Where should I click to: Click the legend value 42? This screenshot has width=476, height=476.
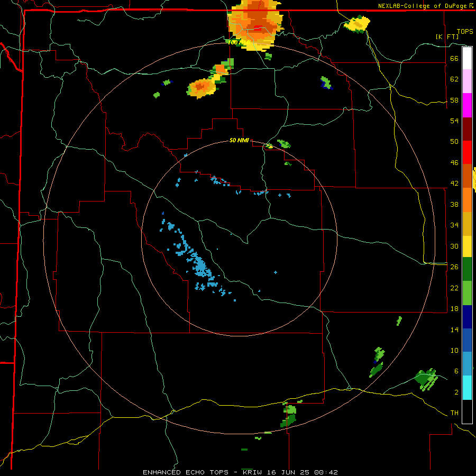click(454, 184)
